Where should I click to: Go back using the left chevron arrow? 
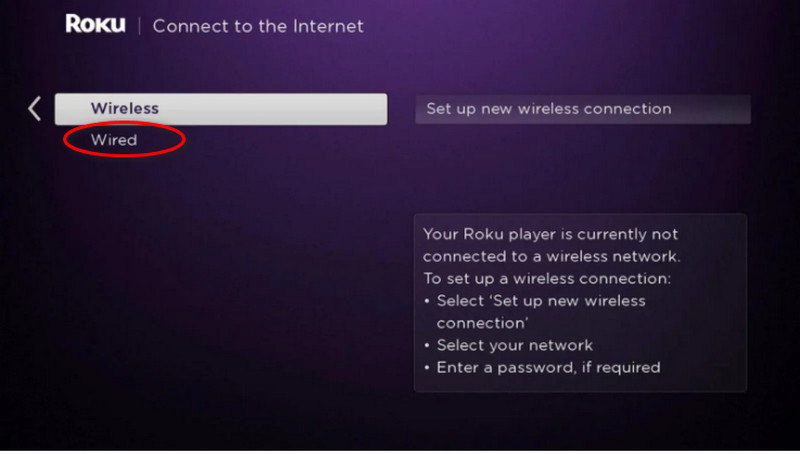[34, 108]
